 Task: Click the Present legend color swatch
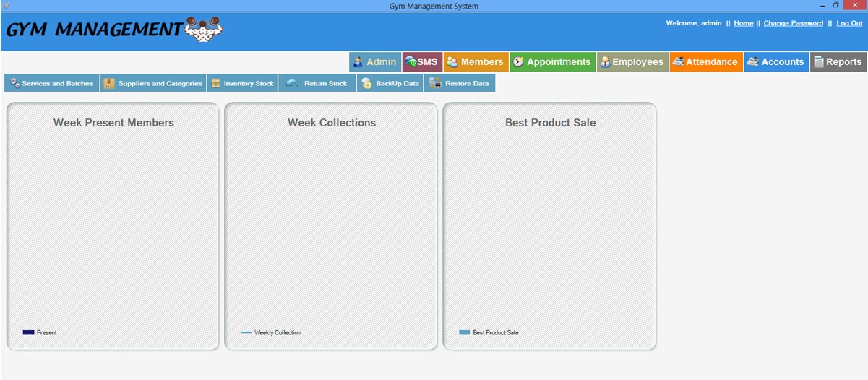(x=28, y=332)
